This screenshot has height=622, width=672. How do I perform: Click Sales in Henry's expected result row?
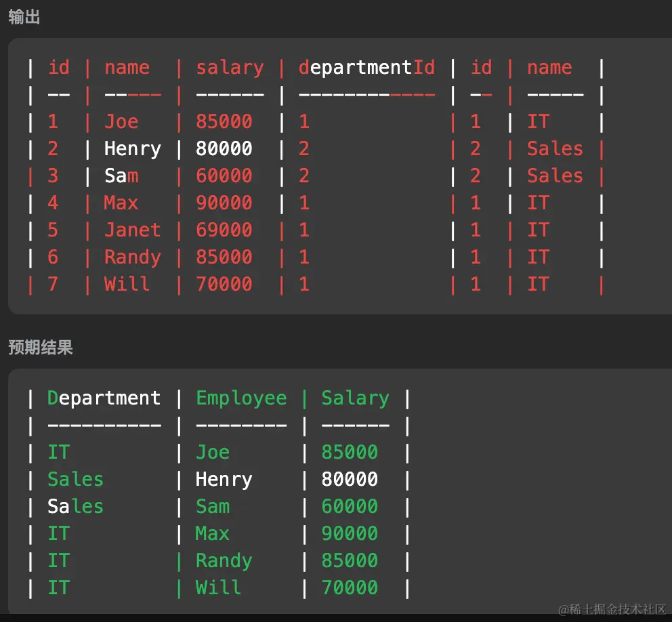click(75, 480)
